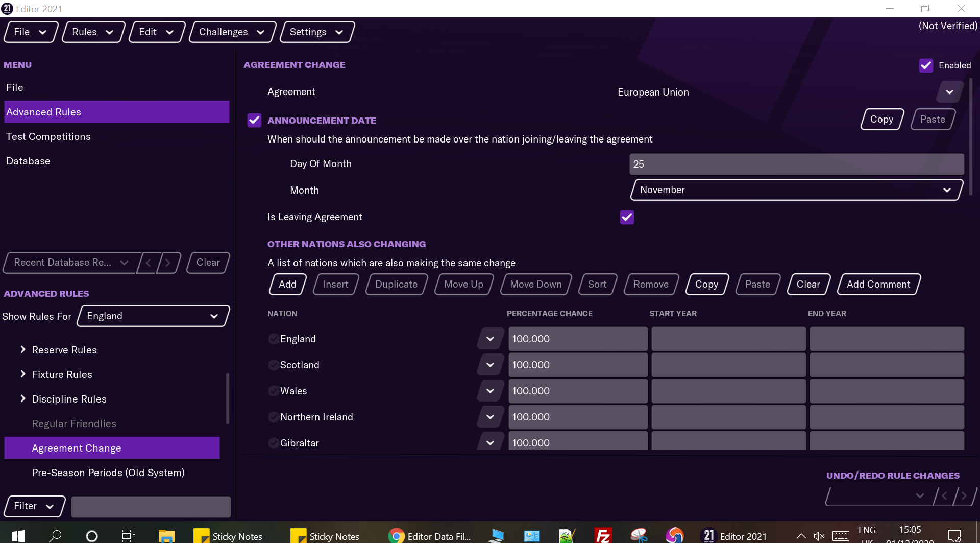Uncheck the Enabled checkbox
The image size is (980, 543).
926,65
